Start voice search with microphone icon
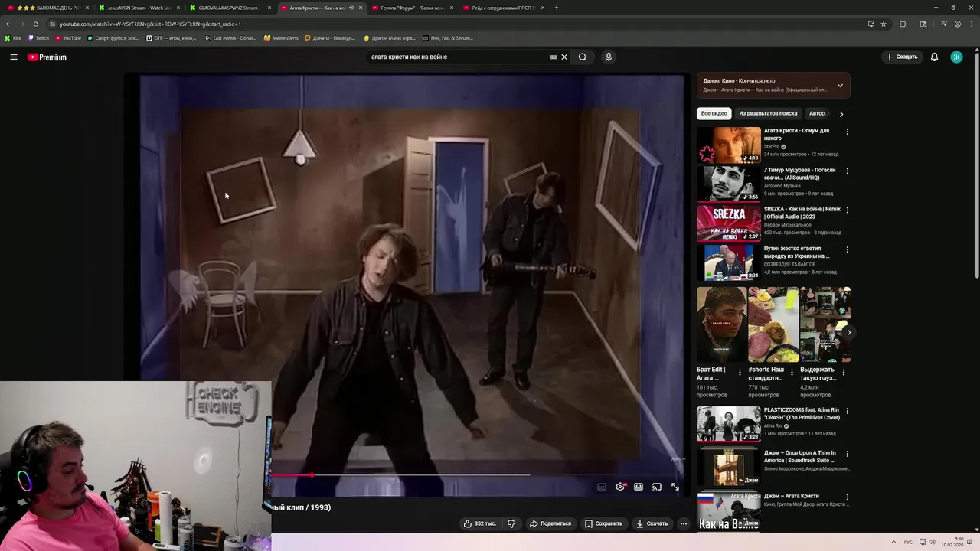 (609, 57)
